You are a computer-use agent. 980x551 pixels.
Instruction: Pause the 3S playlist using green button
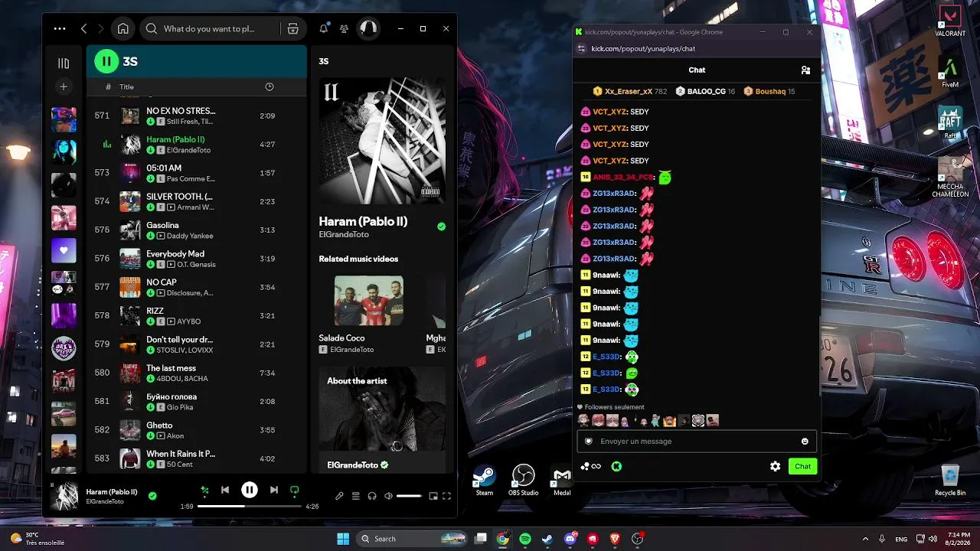pos(106,61)
